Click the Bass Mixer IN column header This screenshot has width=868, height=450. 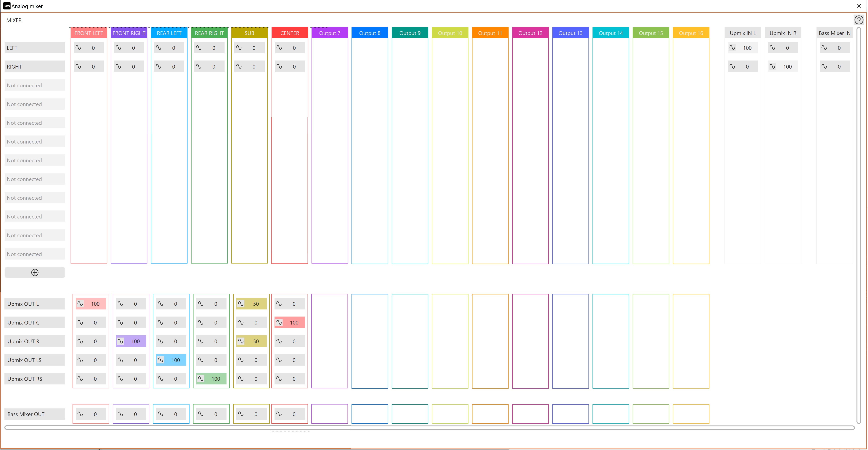click(x=834, y=33)
